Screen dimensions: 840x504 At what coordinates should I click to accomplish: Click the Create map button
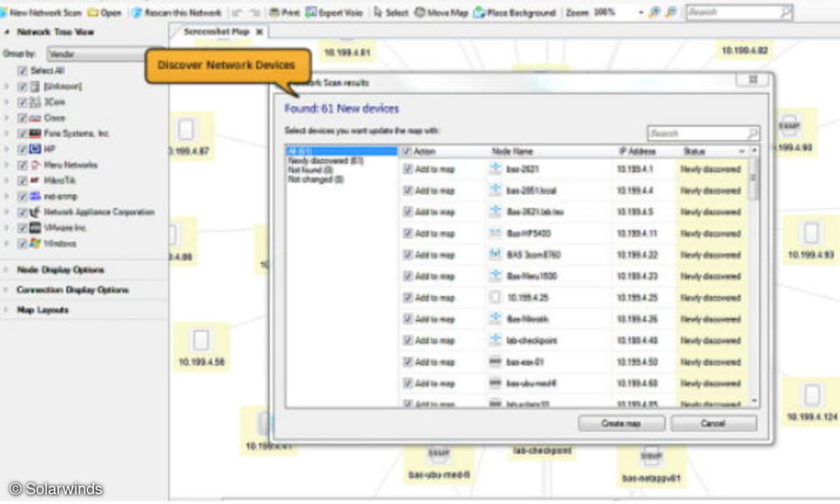click(622, 423)
